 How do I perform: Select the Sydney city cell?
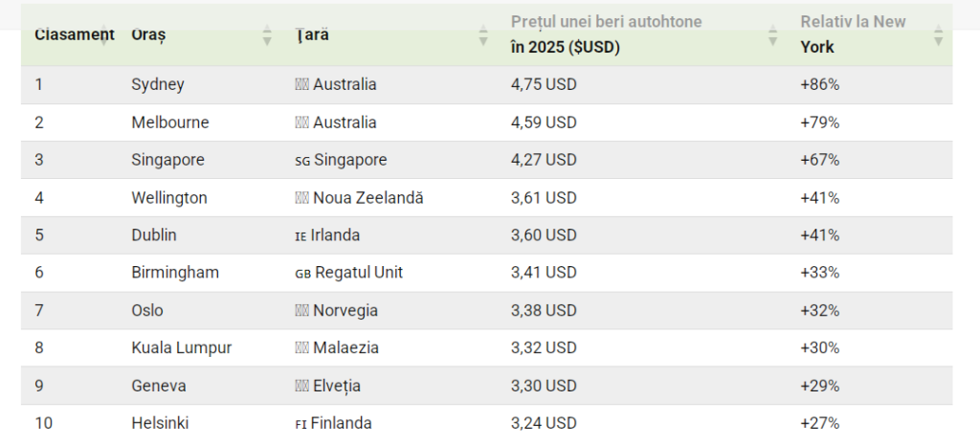(158, 84)
